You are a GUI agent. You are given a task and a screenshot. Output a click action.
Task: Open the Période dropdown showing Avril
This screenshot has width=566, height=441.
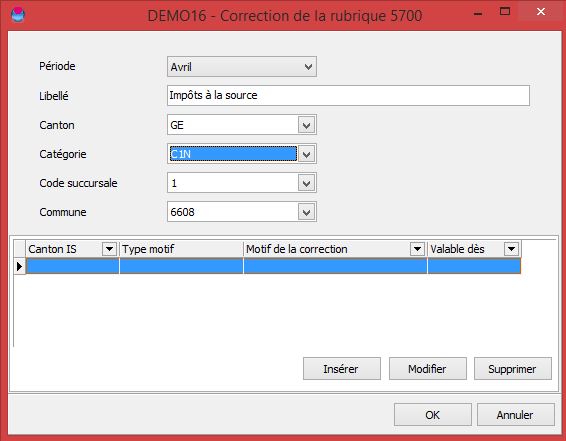tap(242, 67)
